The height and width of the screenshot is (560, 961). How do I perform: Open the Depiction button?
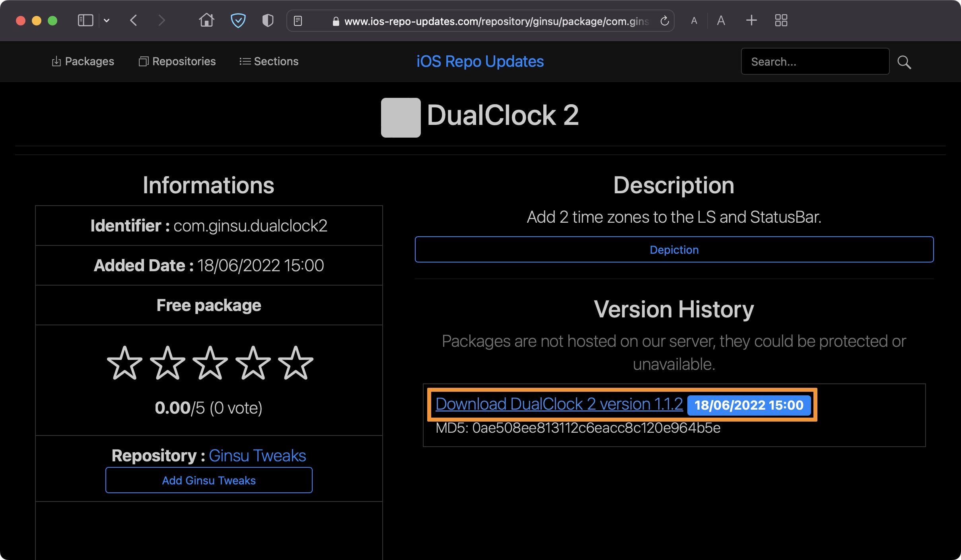[674, 249]
